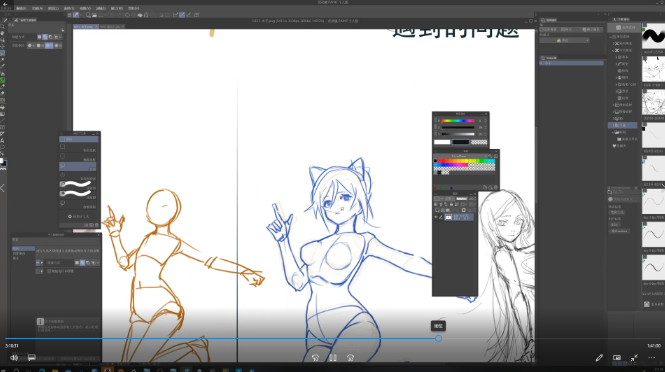Switch to the second canvas document tab

click(x=112, y=26)
